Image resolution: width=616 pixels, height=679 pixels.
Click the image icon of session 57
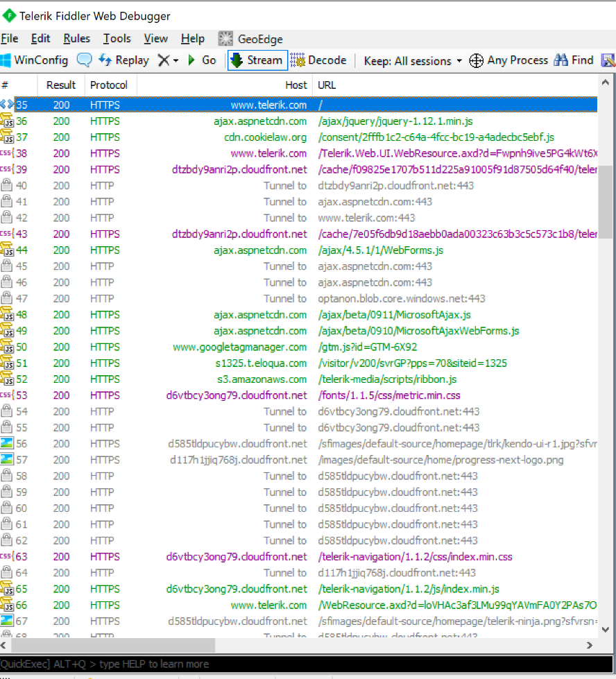pos(7,459)
